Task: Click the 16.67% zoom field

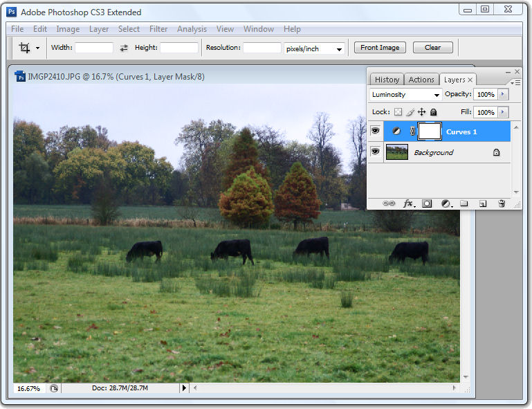Action: pyautogui.click(x=29, y=388)
